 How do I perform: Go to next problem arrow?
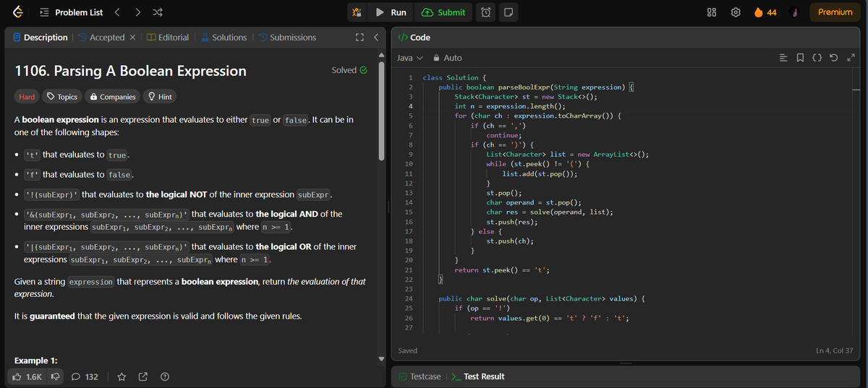pos(137,12)
